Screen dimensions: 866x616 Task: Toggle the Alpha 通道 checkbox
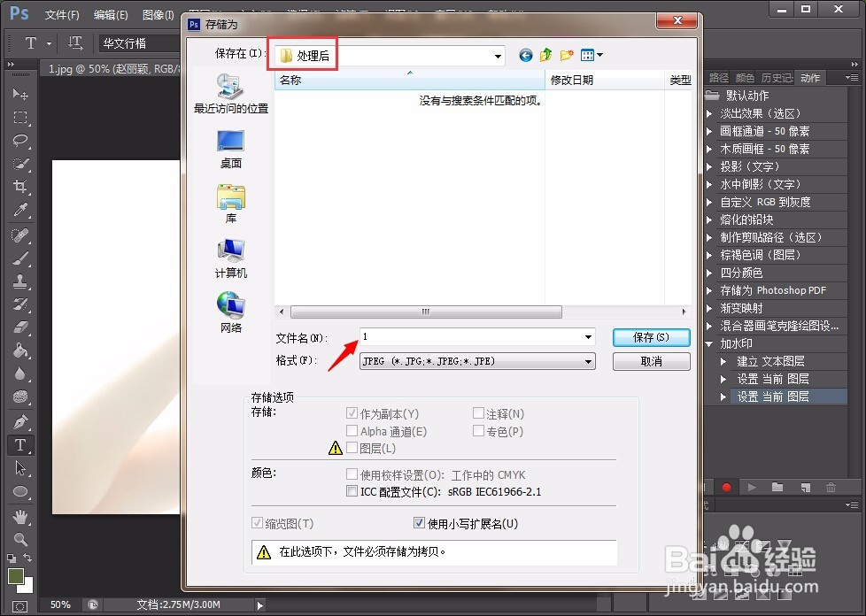(x=352, y=430)
